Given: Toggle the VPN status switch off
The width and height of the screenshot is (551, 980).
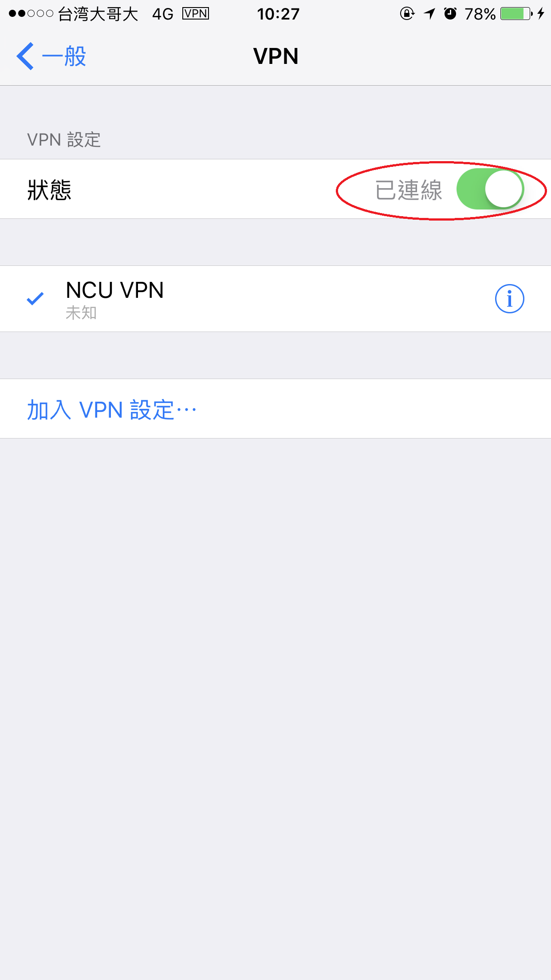Looking at the screenshot, I should (490, 189).
